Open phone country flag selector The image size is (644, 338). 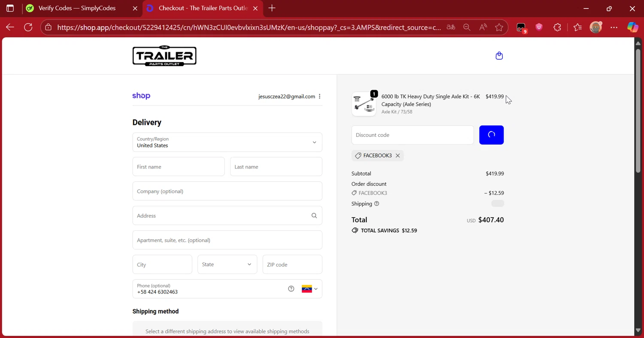[x=310, y=289]
